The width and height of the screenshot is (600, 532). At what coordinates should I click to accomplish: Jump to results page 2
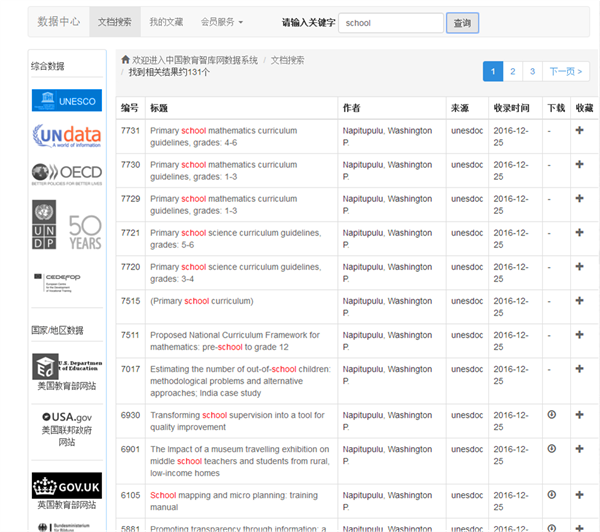(512, 71)
